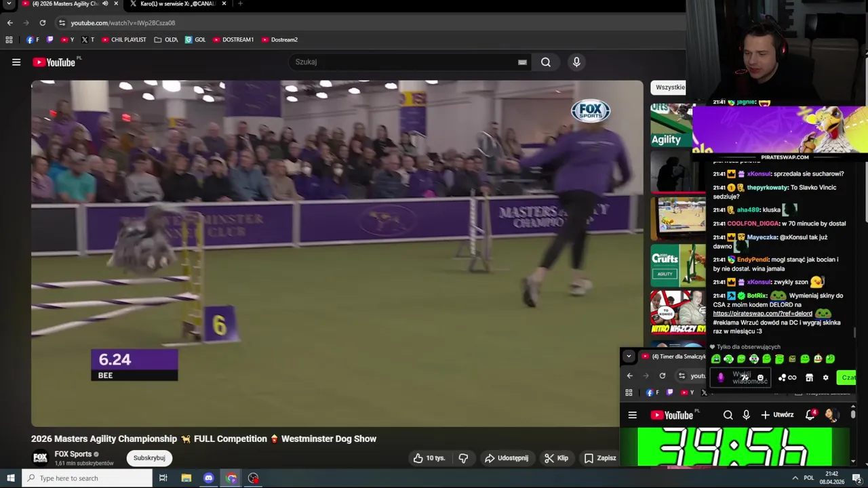Mute the Masters Agility tab audio
The image size is (868, 488).
tap(104, 3)
